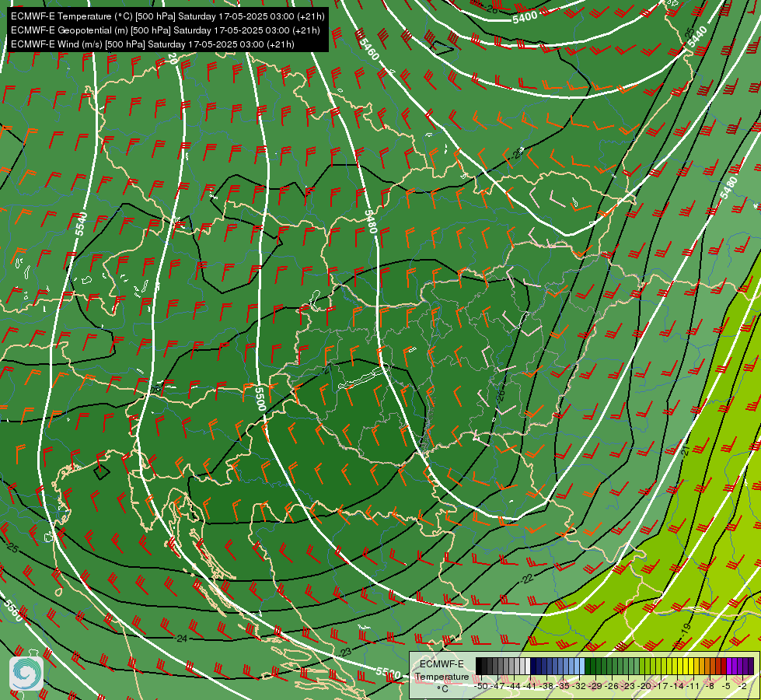
Task: Click the ECMWF-E Temperature 500 hPa title line
Action: (x=167, y=16)
